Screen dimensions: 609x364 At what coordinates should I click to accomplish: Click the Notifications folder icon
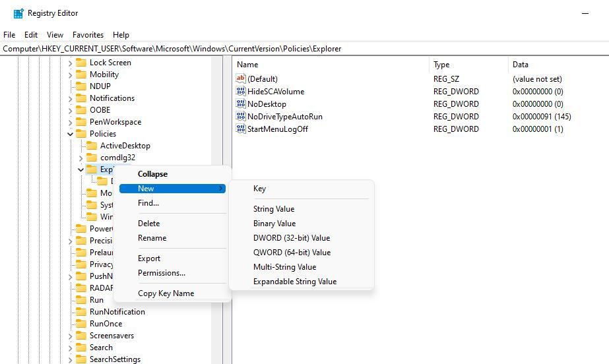click(x=81, y=98)
